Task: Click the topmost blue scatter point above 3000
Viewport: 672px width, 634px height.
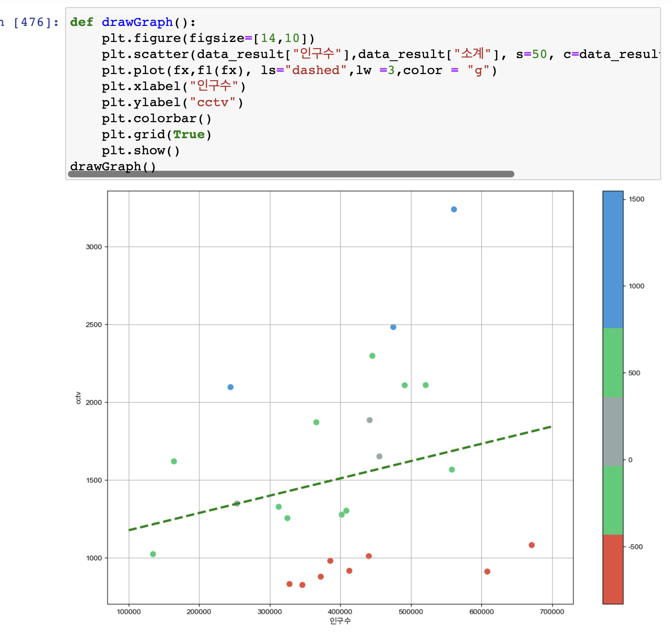Action: point(454,209)
